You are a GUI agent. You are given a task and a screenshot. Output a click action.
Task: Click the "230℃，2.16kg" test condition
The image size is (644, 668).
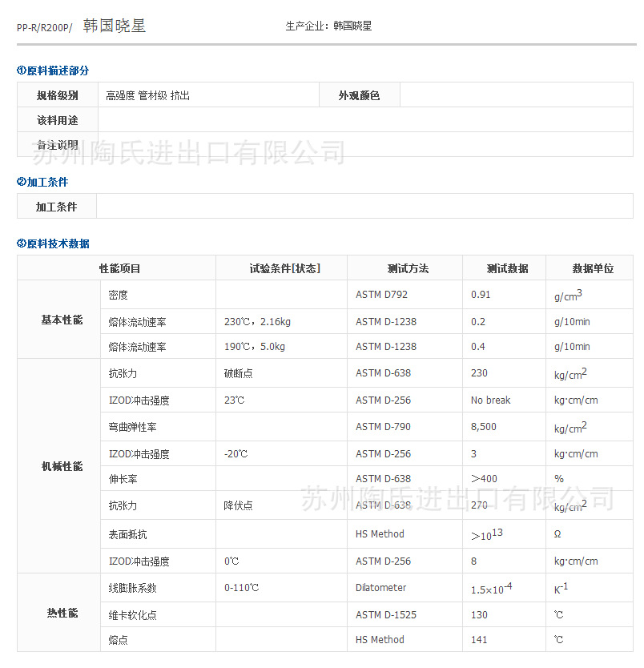pyautogui.click(x=257, y=322)
